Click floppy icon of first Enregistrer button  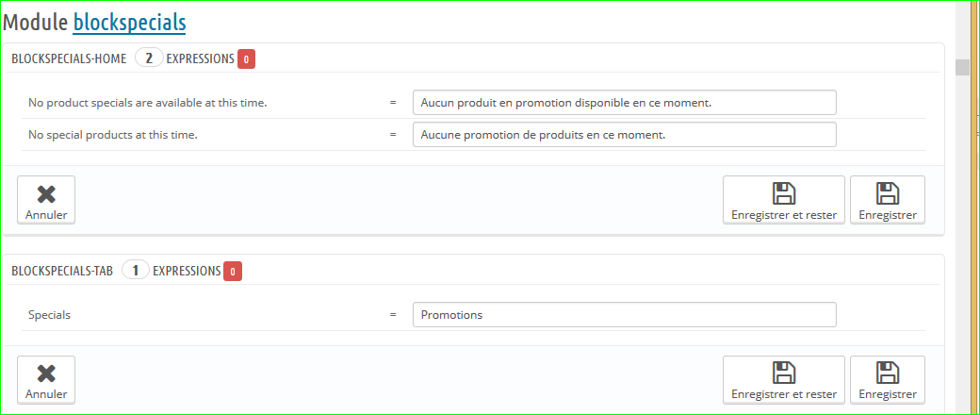tap(887, 193)
